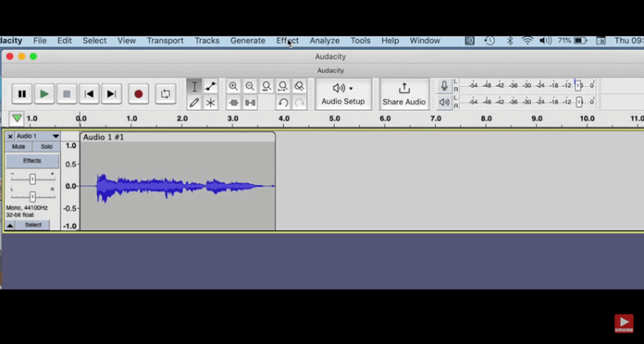Viewport: 644px width, 344px height.
Task: Skip to start of project
Action: point(89,94)
